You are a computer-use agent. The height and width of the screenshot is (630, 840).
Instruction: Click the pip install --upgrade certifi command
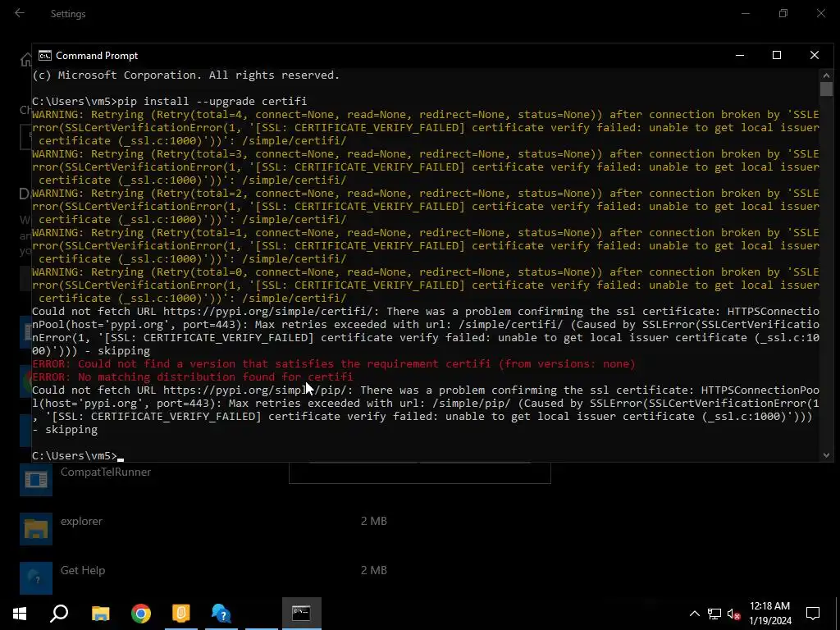tap(212, 101)
